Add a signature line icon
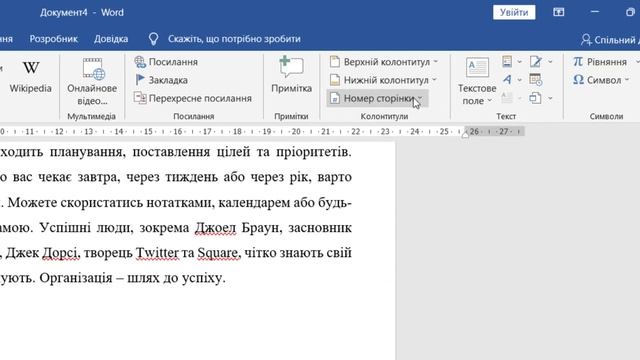 tap(536, 62)
